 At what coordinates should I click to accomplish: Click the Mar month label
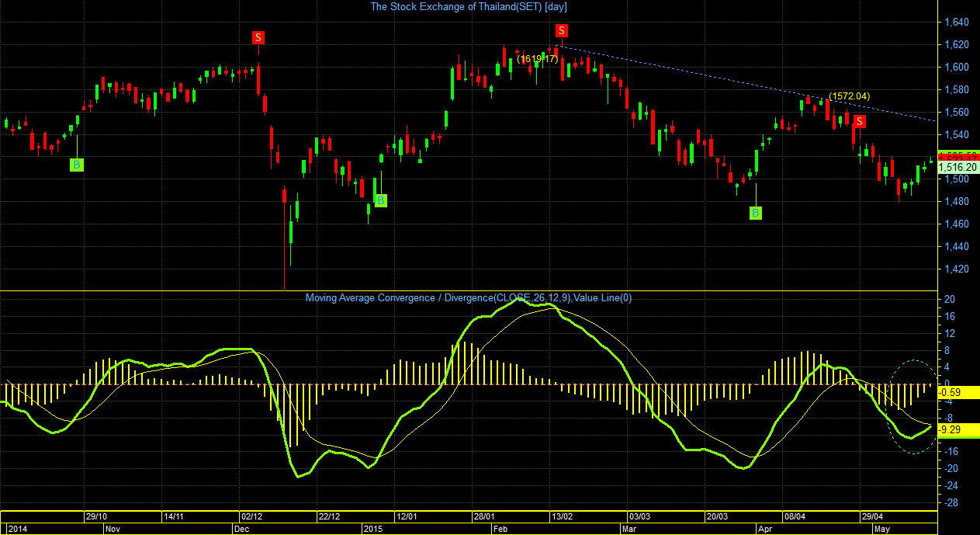[x=631, y=529]
